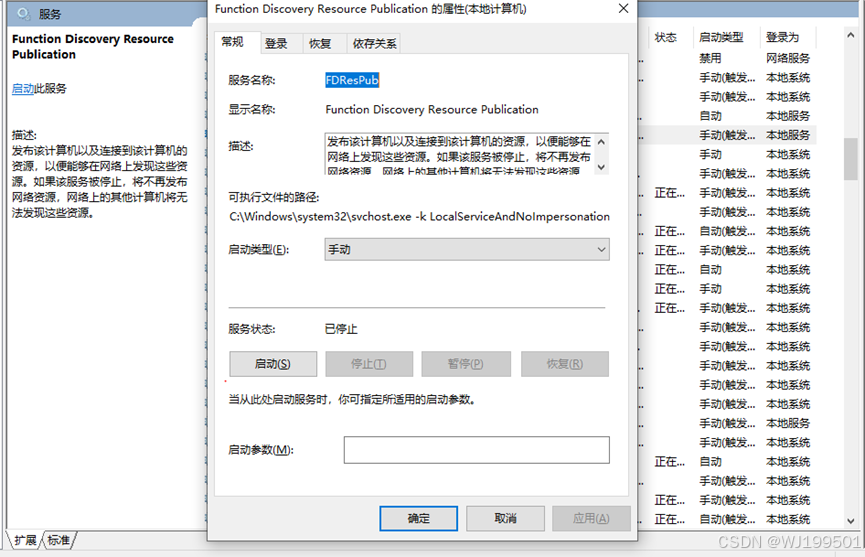Close the properties dialog with X

pos(623,9)
